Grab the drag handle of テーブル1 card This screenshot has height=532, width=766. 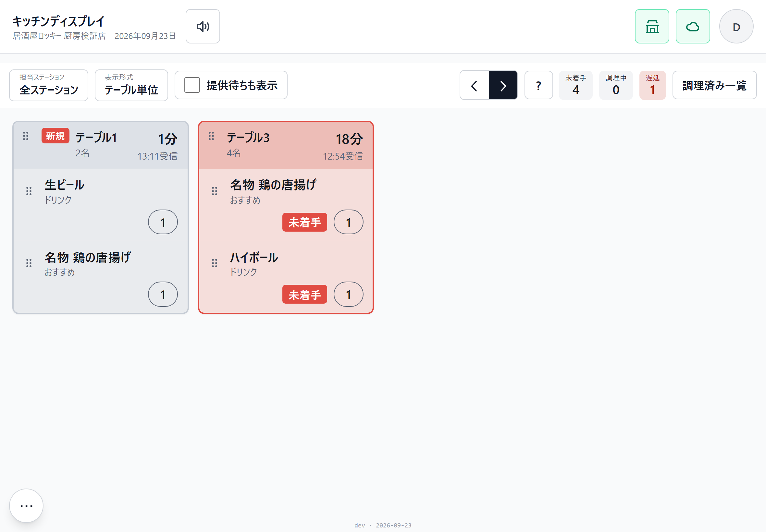(26, 136)
